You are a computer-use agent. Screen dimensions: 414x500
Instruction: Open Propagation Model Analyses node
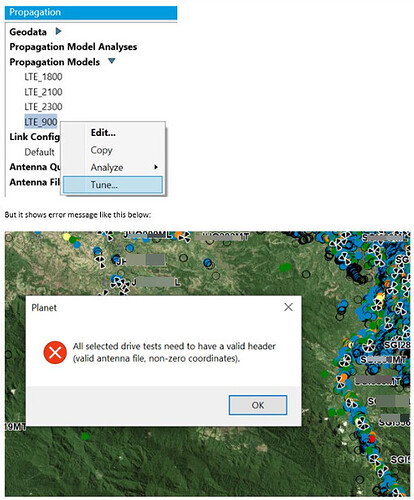(73, 47)
